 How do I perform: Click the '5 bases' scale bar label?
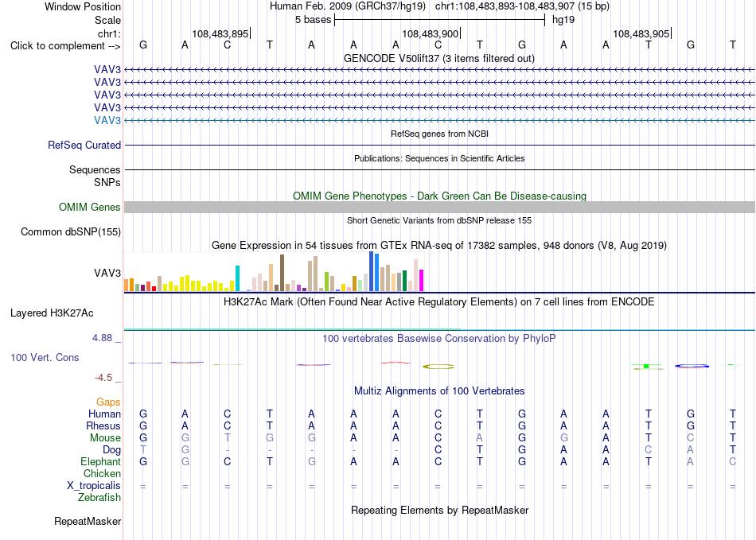pos(314,20)
